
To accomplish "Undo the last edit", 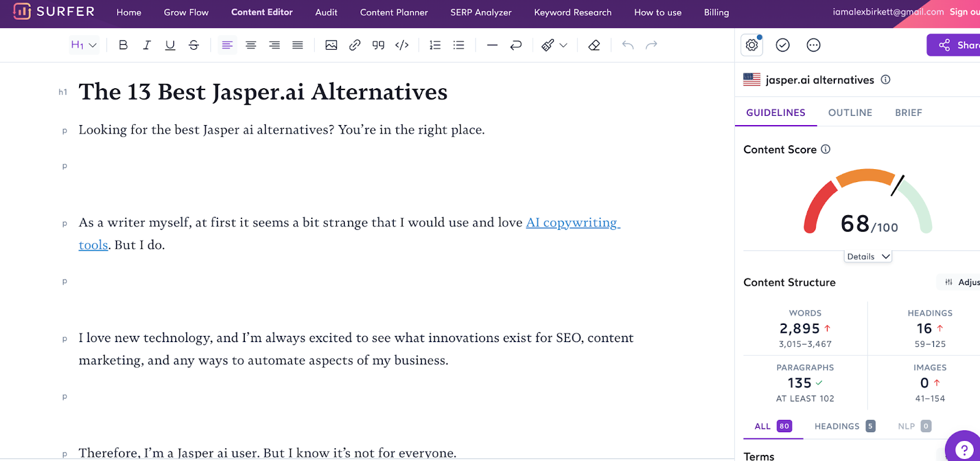I will click(628, 45).
